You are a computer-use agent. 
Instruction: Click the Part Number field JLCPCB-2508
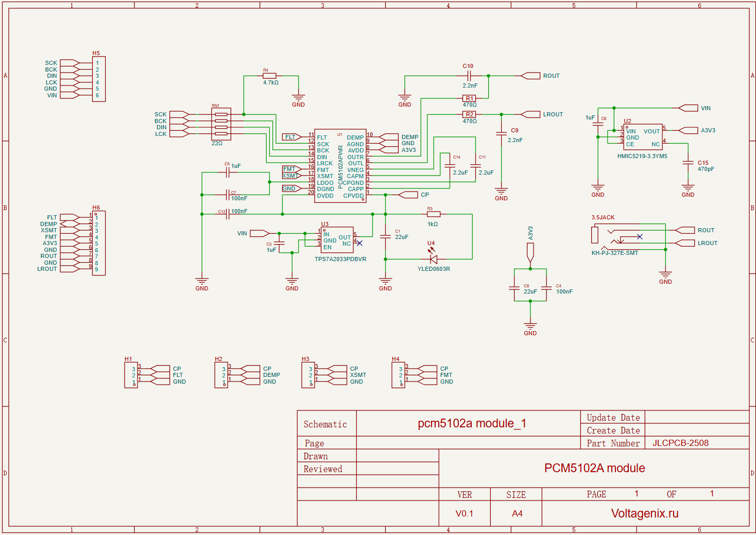(681, 443)
